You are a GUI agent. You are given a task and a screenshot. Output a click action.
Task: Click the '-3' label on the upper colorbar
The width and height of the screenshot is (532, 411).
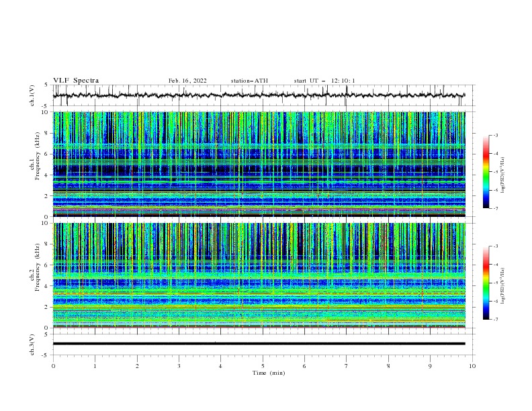(496, 135)
